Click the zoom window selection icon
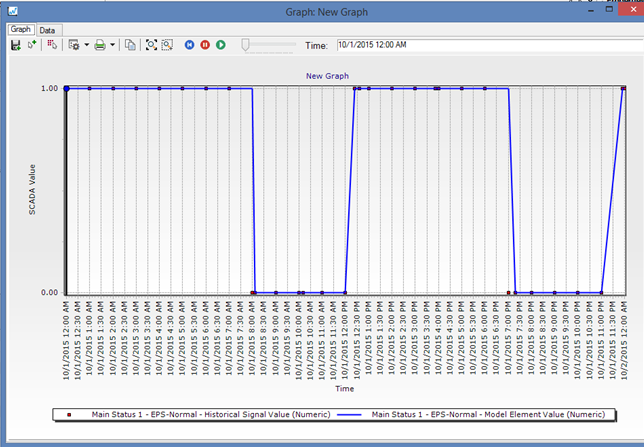Image resolution: width=644 pixels, height=447 pixels. (x=167, y=45)
